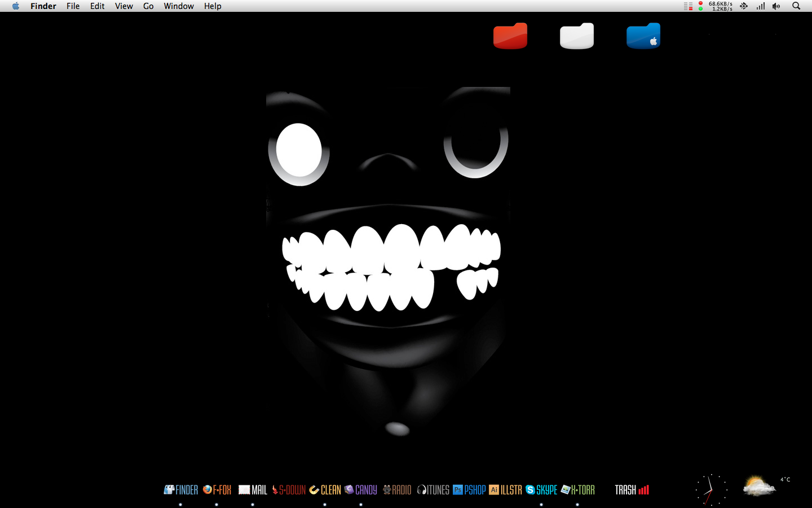The image size is (812, 508).
Task: Open Spotlight search magnifier
Action: click(x=796, y=6)
